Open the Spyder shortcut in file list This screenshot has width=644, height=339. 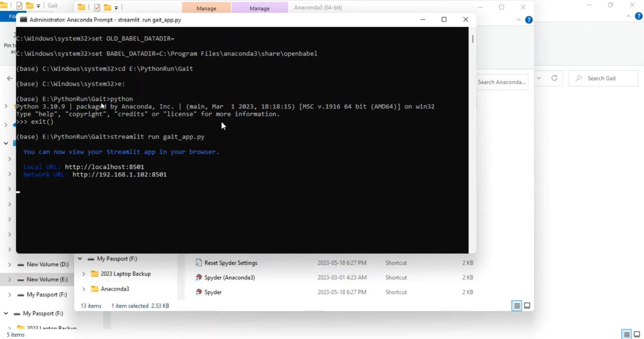pyautogui.click(x=213, y=292)
